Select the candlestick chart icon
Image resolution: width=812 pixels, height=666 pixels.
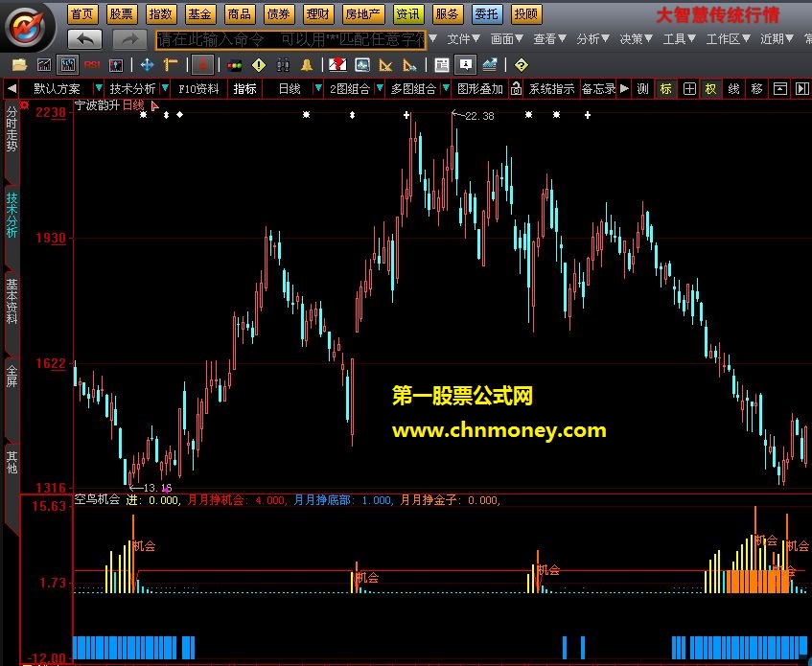[x=68, y=65]
